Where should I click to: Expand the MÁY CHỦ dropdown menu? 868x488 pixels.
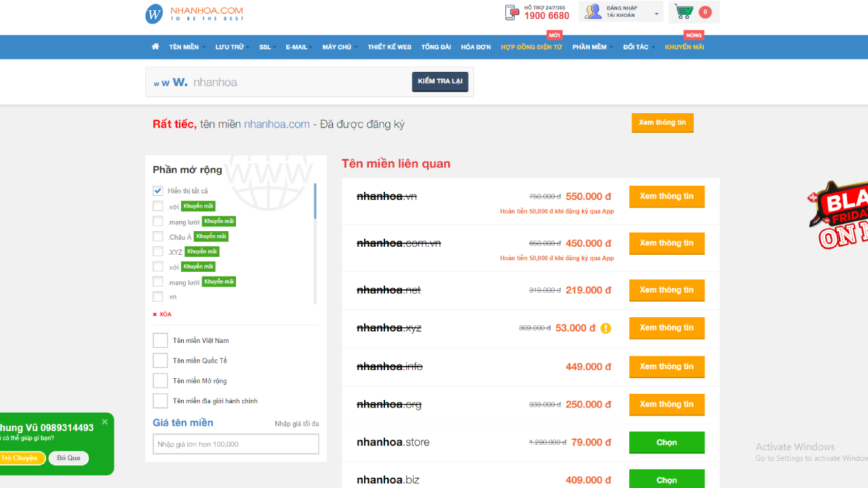tap(339, 47)
